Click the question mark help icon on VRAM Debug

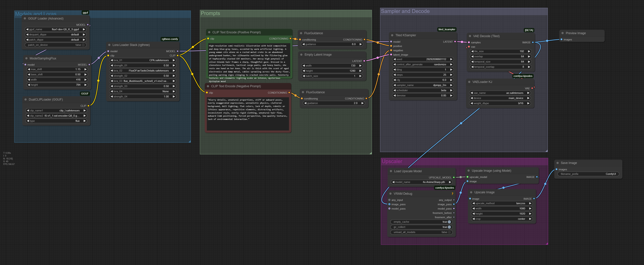[452, 194]
